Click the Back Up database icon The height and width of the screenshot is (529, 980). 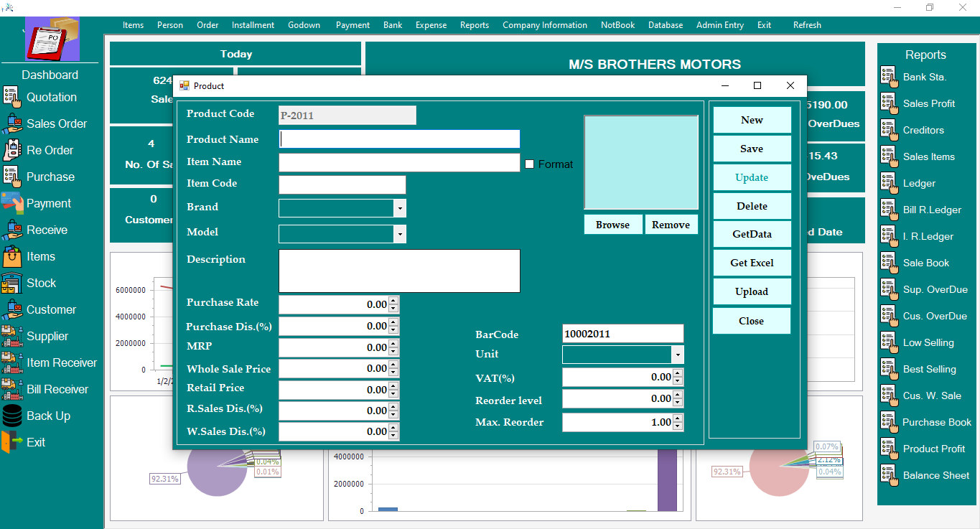tap(12, 416)
